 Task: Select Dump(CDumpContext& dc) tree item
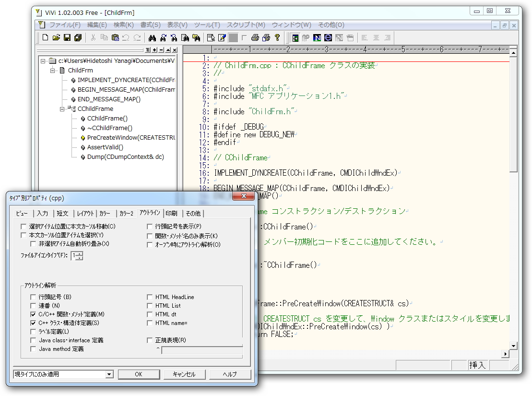(x=126, y=156)
